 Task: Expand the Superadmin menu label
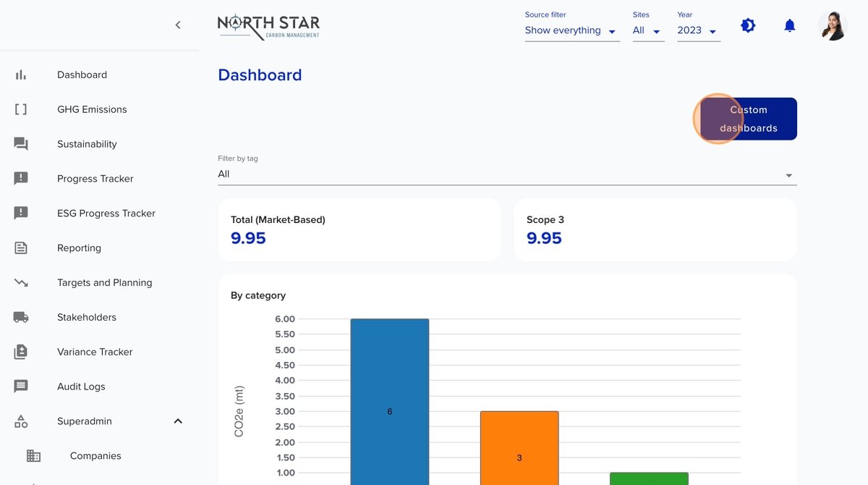click(85, 421)
